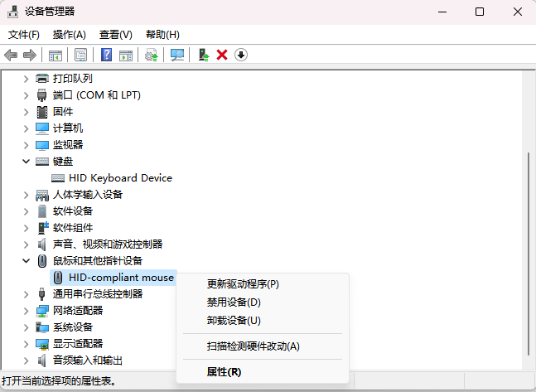
Task: Select the 音频输入和输出 tree row
Action: tap(88, 361)
